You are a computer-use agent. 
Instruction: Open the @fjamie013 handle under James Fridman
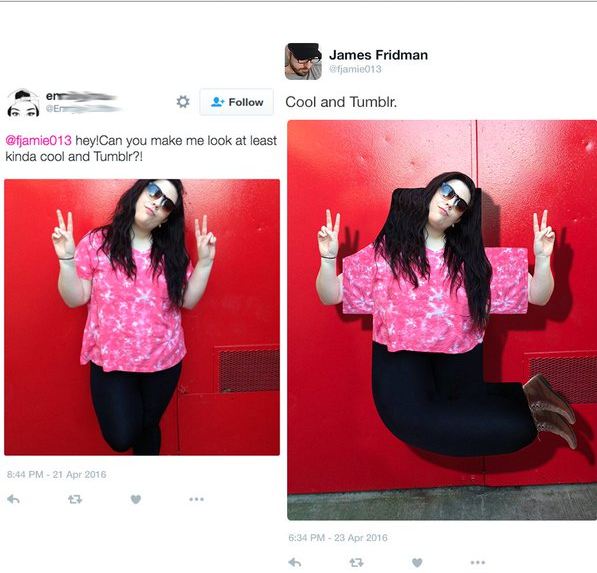click(x=355, y=69)
